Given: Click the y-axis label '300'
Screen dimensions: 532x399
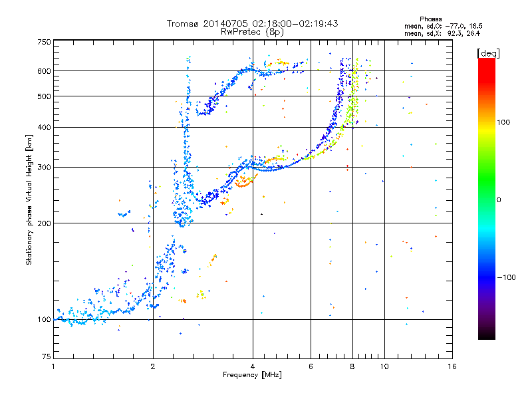Looking at the screenshot, I should pyautogui.click(x=44, y=168).
